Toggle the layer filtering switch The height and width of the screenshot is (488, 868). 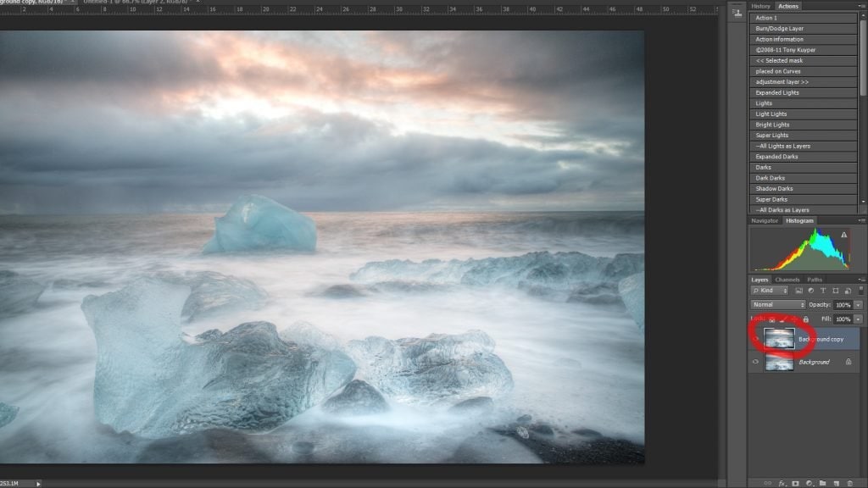(861, 290)
